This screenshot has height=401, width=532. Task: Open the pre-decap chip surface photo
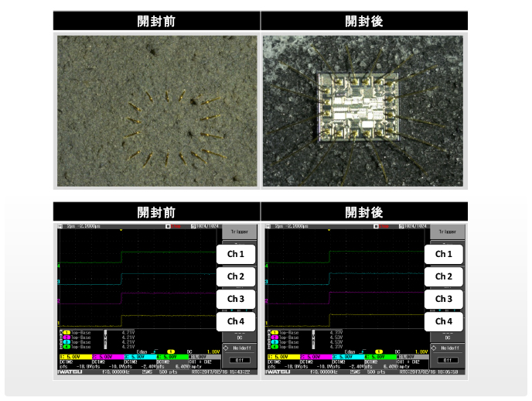tap(157, 111)
